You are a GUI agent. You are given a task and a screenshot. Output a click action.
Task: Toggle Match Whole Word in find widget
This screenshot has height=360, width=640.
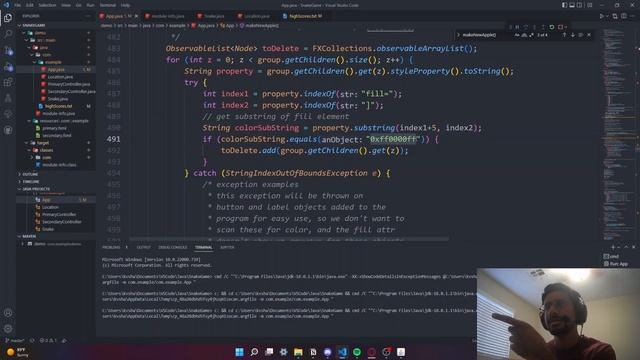[x=524, y=35]
